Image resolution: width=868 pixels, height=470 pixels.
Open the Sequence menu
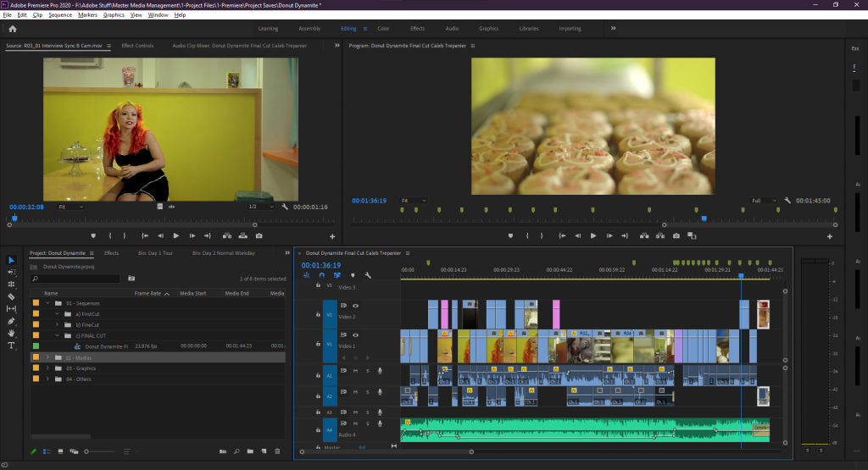pos(60,15)
